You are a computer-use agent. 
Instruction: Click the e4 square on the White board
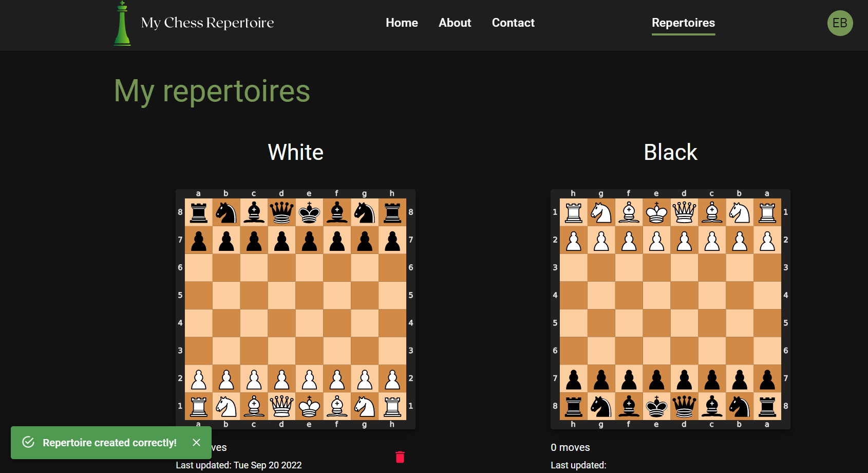point(309,323)
